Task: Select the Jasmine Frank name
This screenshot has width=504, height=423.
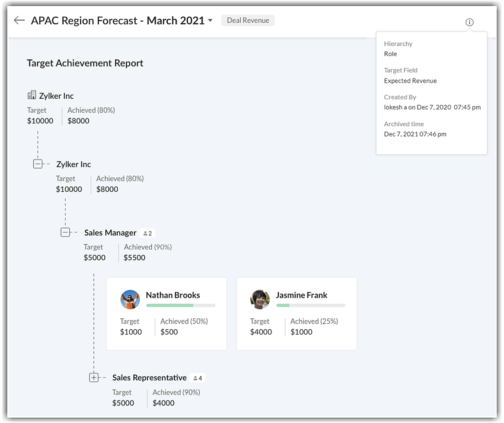Action: click(x=301, y=295)
